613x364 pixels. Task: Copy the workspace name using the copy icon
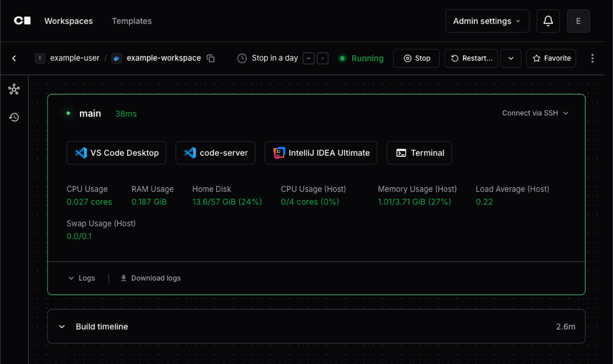click(x=210, y=58)
